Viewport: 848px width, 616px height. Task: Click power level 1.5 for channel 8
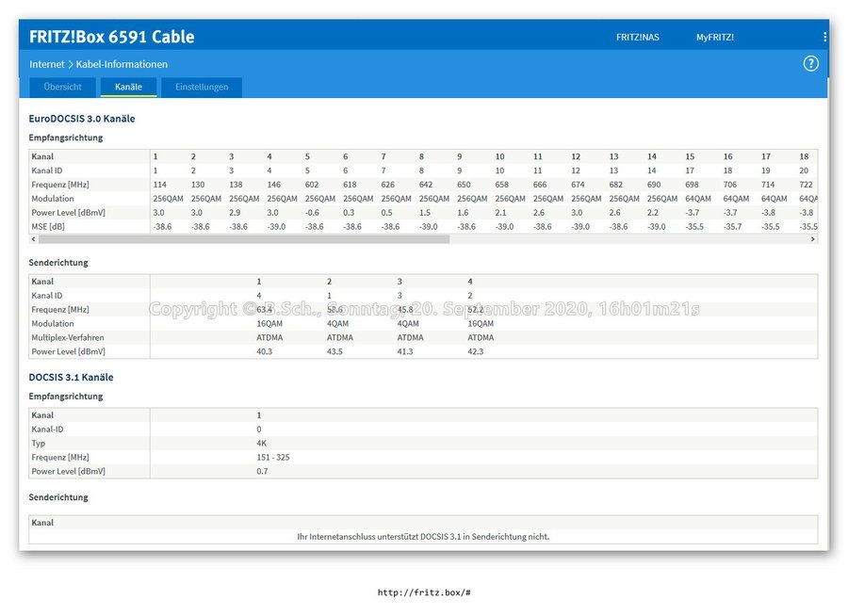pyautogui.click(x=425, y=213)
